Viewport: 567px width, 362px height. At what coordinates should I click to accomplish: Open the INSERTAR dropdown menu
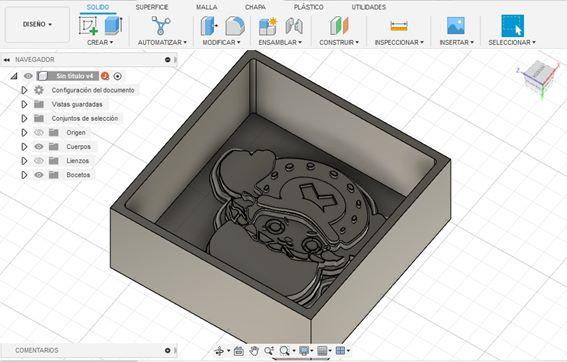click(x=456, y=42)
